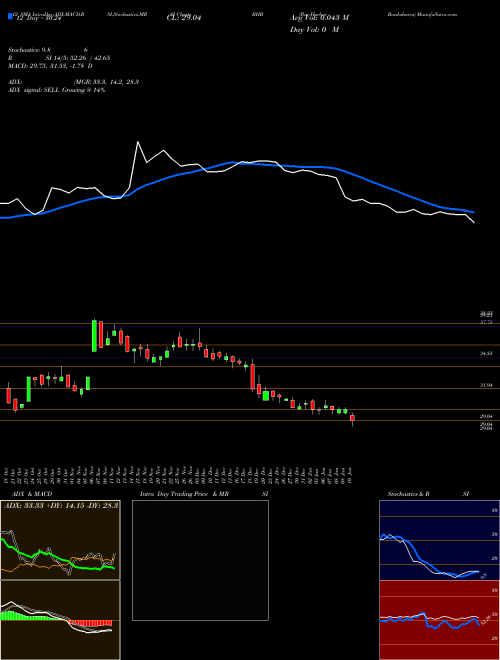Select the 'Avg Vol: 0.043 M' text
This screenshot has height=660, width=500.
[319, 18]
